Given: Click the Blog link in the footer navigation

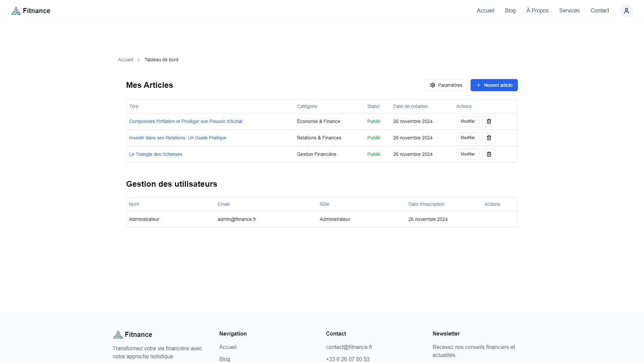Looking at the screenshot, I should 224,359.
